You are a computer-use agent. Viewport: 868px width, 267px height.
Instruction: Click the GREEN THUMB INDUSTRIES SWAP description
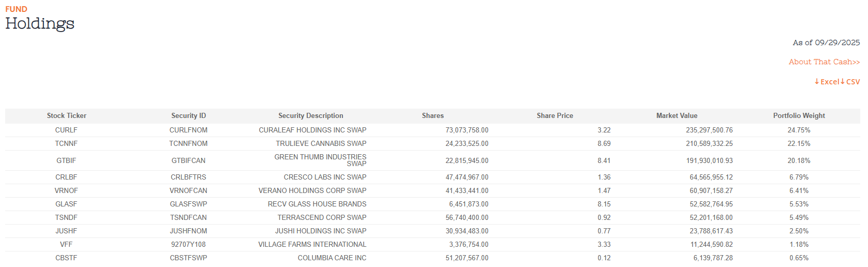pyautogui.click(x=320, y=160)
